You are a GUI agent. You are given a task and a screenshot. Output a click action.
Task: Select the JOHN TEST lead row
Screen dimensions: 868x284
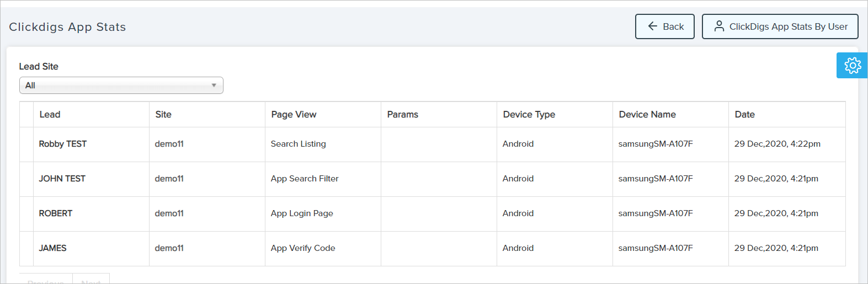(62, 179)
